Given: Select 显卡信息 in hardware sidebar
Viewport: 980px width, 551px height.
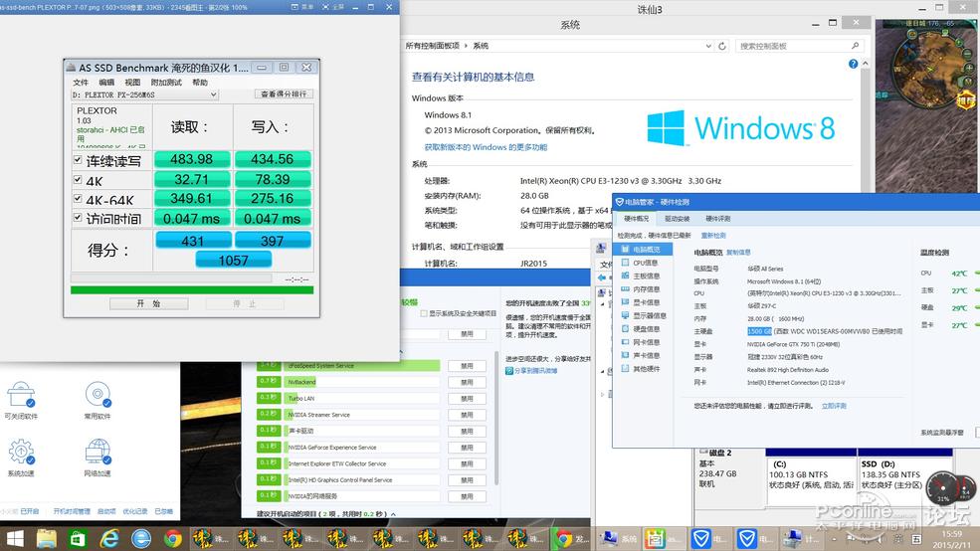Looking at the screenshot, I should point(641,302).
